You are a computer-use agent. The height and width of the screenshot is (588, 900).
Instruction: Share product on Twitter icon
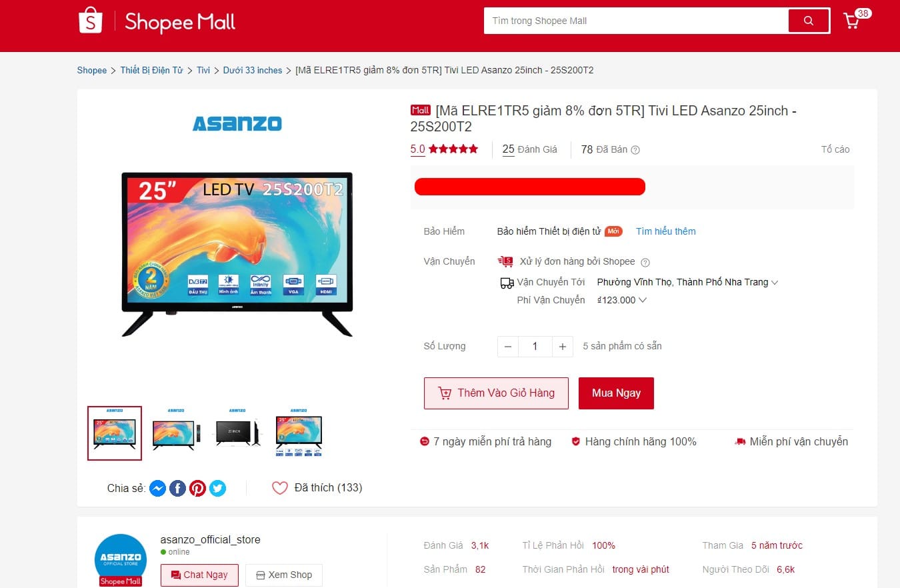point(217,488)
